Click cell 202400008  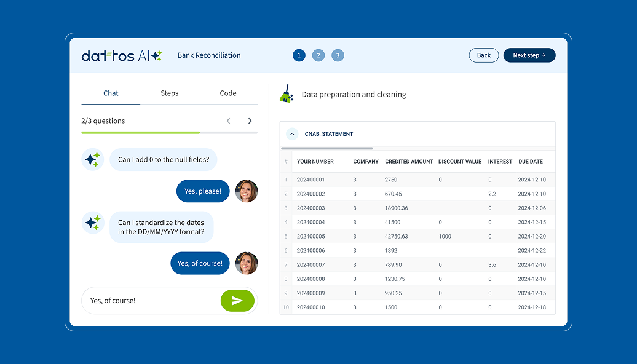click(311, 279)
